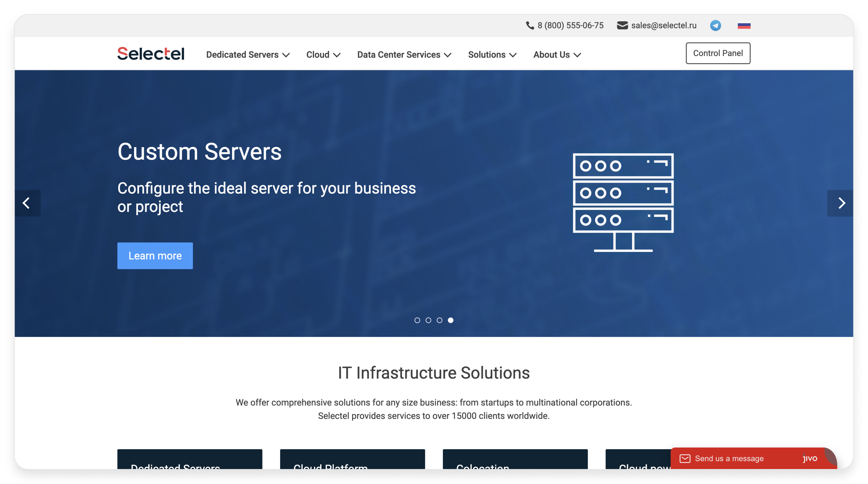Select the first carousel dot
Viewport: 868px width, 484px height.
pyautogui.click(x=417, y=320)
